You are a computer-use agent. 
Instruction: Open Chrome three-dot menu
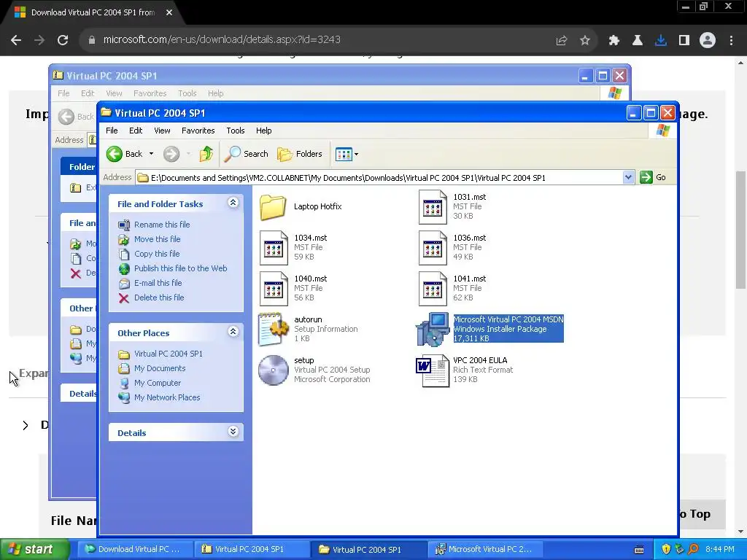tap(731, 41)
